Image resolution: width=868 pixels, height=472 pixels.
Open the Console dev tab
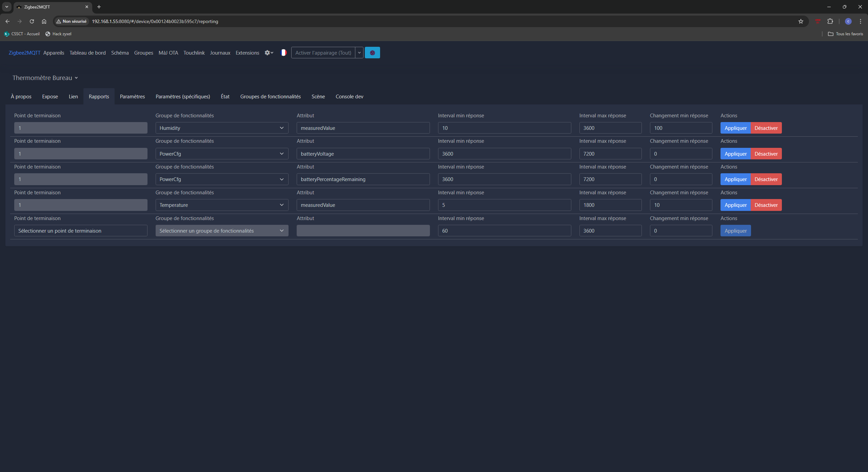coord(349,97)
